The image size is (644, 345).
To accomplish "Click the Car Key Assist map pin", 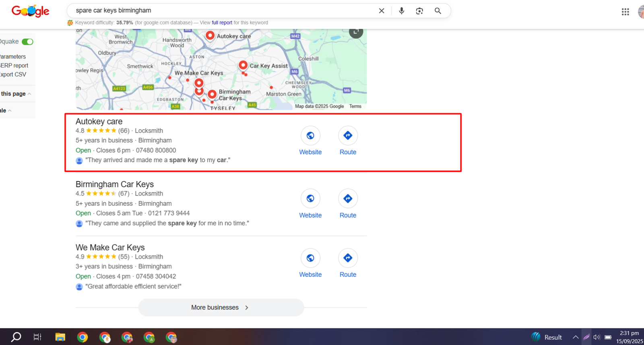I will [243, 65].
